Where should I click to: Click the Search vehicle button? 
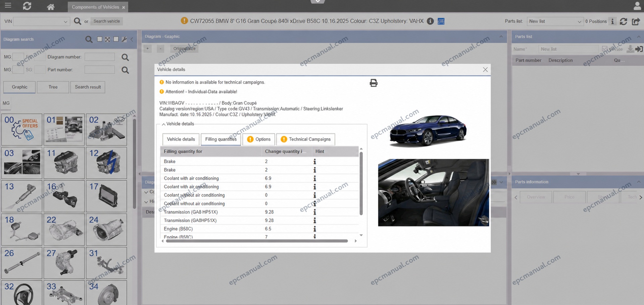click(107, 21)
